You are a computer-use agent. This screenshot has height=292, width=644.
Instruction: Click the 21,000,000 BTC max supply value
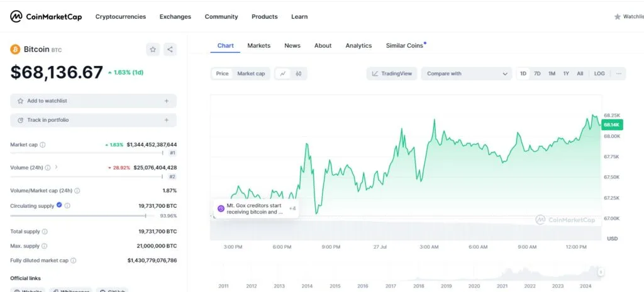[x=157, y=246]
